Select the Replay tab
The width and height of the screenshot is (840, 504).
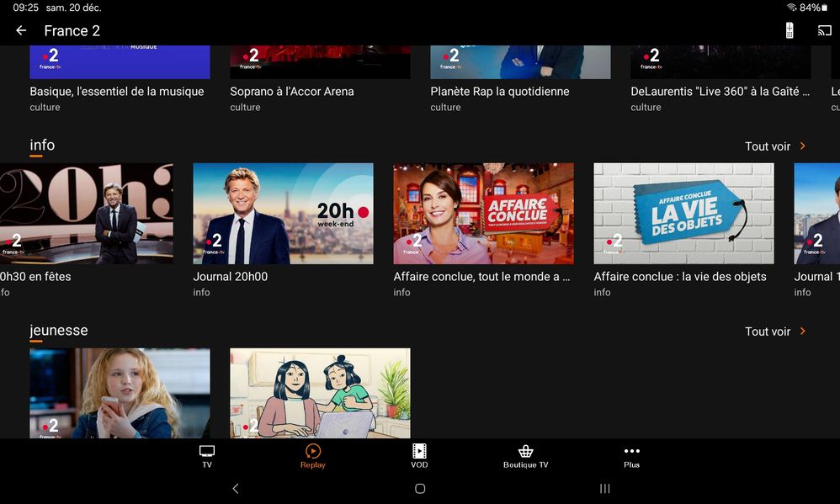pyautogui.click(x=313, y=456)
